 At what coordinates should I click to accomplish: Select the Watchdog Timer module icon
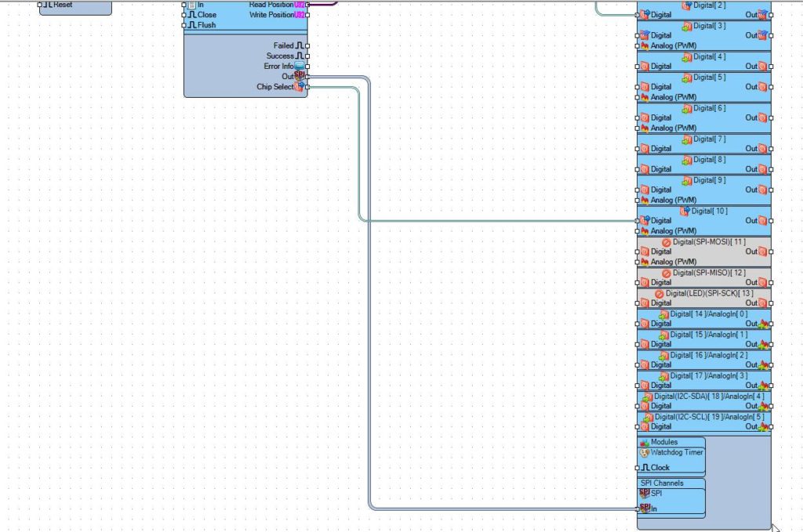click(645, 453)
